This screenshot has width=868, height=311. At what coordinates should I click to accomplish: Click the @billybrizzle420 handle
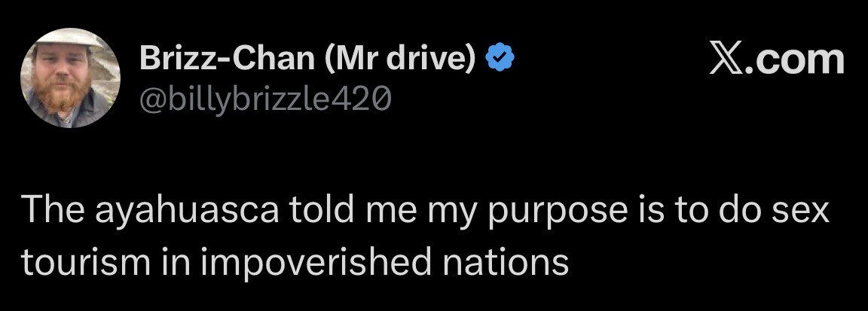click(x=264, y=96)
